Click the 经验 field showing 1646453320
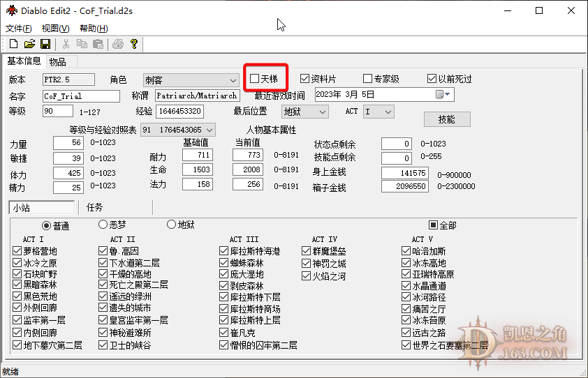 point(179,112)
